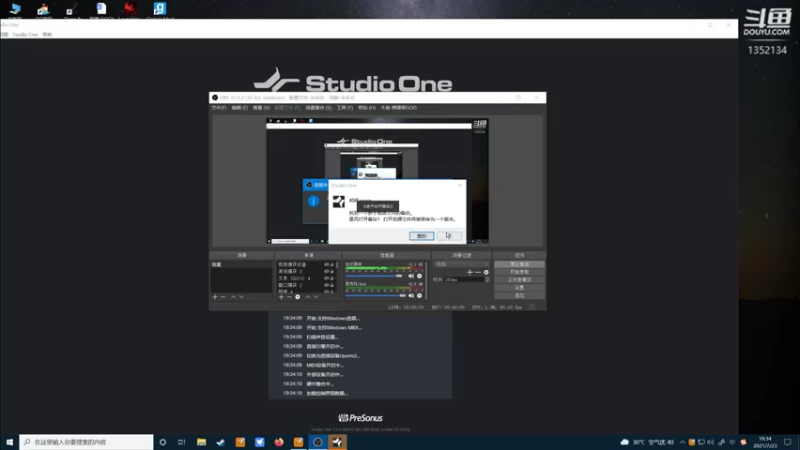800x450 pixels.
Task: Click the Windows taskbar search box
Action: [x=86, y=442]
